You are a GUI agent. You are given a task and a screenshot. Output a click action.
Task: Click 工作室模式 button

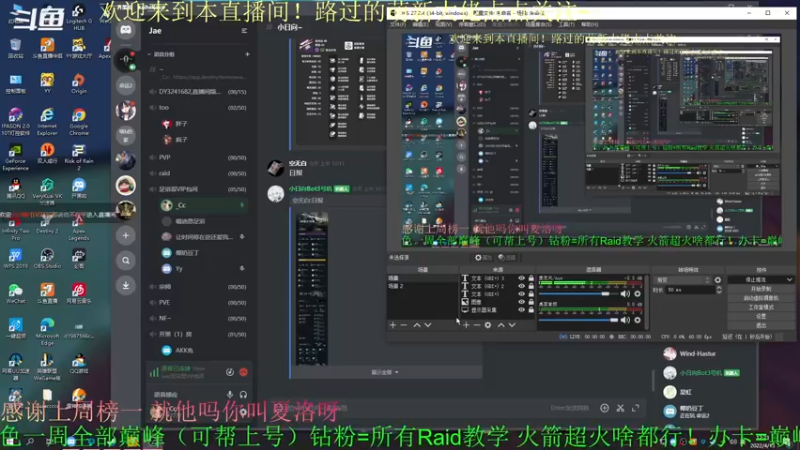point(761,307)
